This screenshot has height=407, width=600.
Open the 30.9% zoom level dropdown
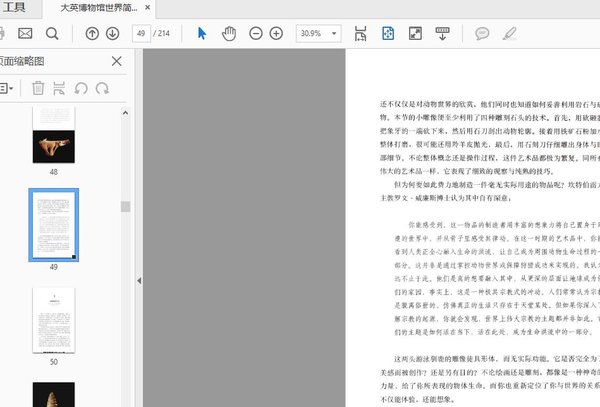pos(318,34)
